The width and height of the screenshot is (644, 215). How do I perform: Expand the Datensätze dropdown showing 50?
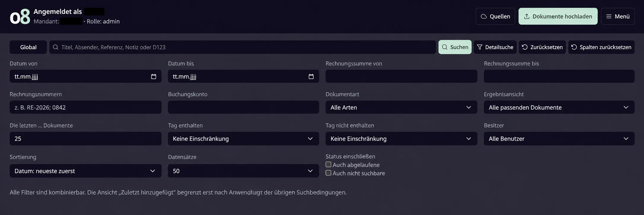(243, 171)
